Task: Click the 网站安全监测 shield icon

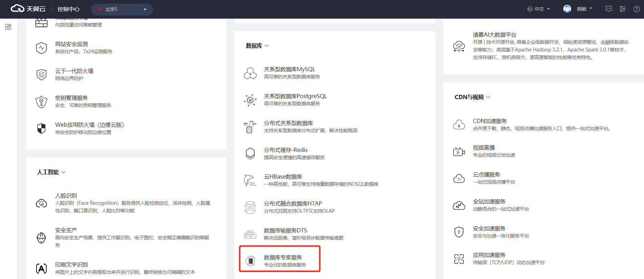Action: tap(41, 48)
